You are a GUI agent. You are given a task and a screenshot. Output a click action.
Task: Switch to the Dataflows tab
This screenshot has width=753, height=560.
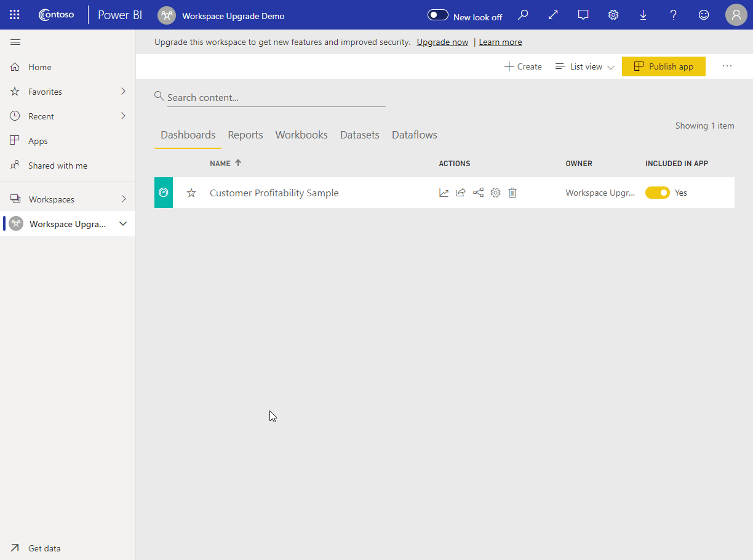[415, 135]
